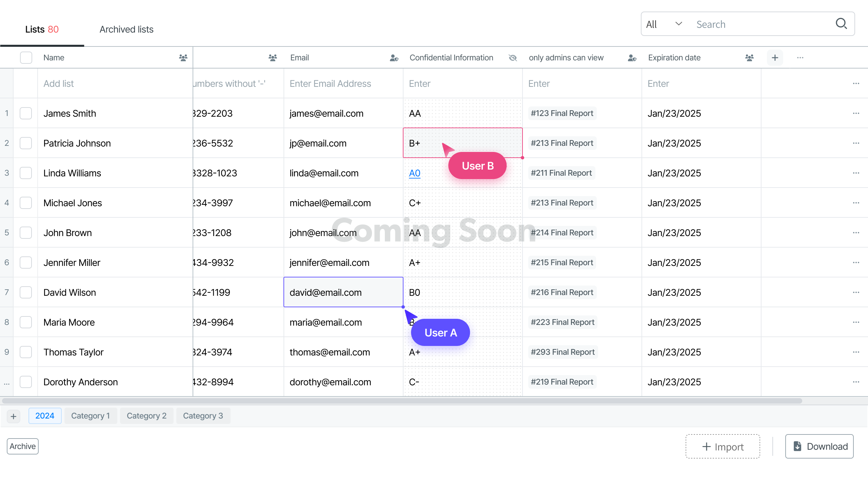This screenshot has width=868, height=485.
Task: Click hidden-eye icon beside Confidential Information
Action: coord(513,58)
